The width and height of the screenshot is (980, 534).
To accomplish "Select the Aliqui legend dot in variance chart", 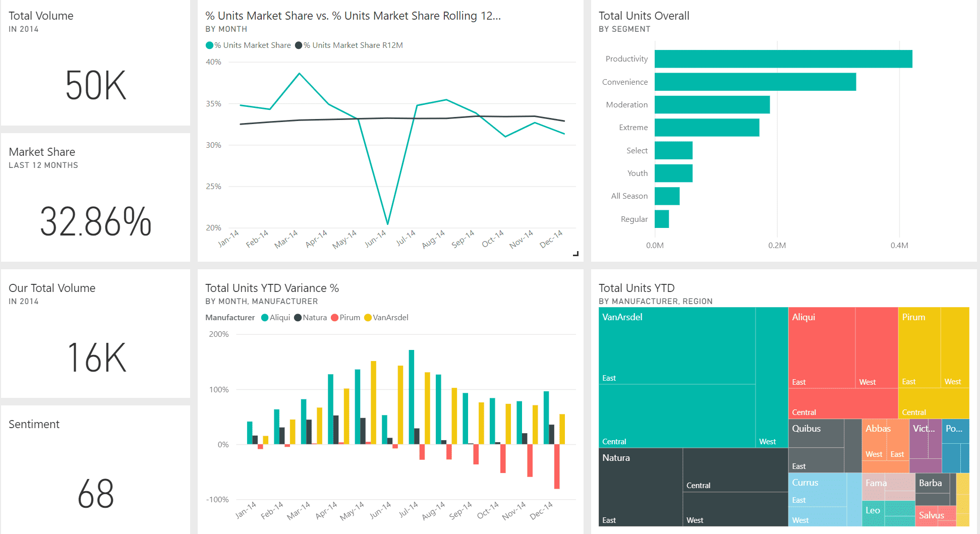I will point(265,318).
